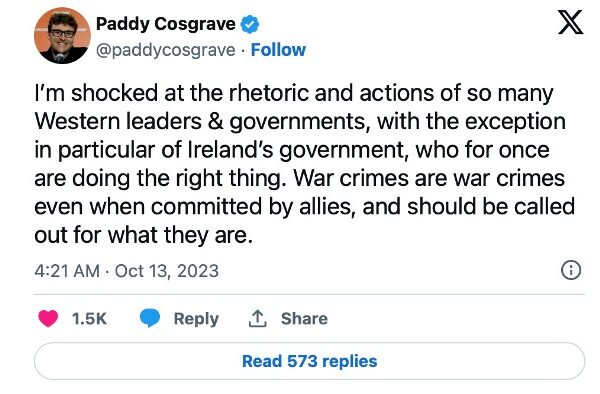Open Paddy Cosgrave's profile picture
This screenshot has height=394, width=600.
[x=62, y=35]
